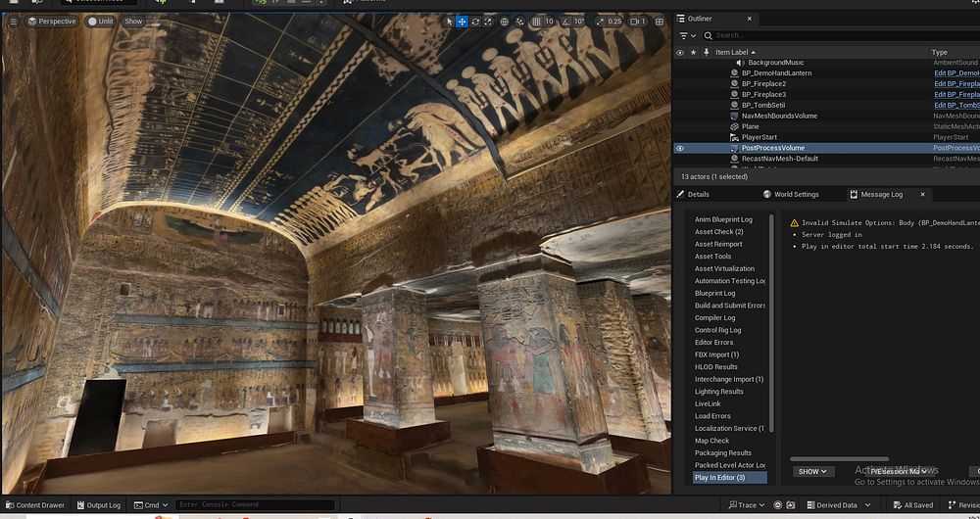
Task: Click the viewport layout maximize icon
Action: pos(659,22)
